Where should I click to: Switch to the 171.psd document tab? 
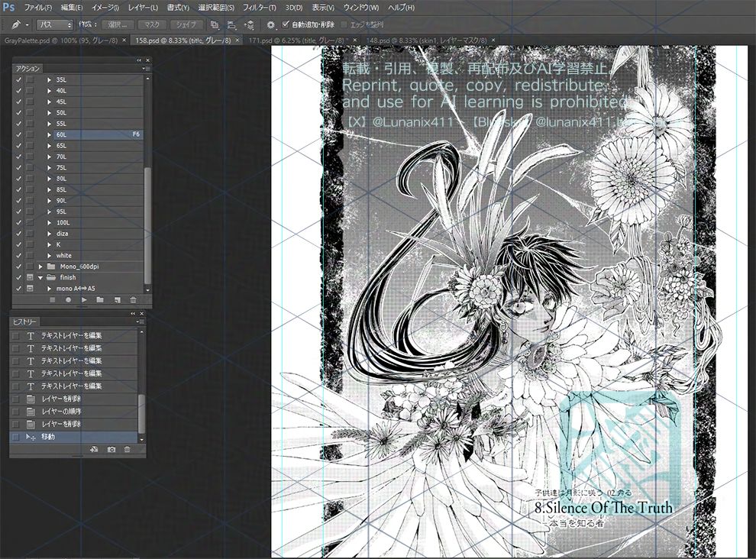[x=298, y=40]
